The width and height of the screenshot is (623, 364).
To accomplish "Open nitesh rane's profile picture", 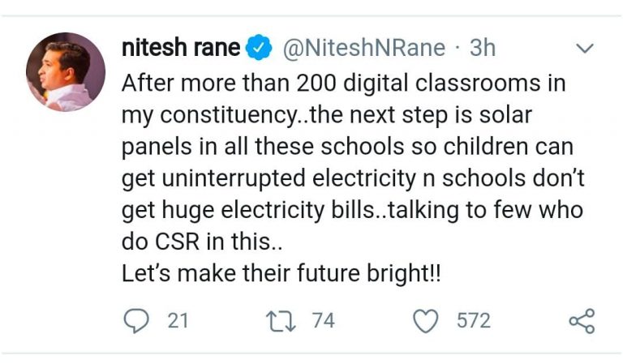I will [x=66, y=72].
